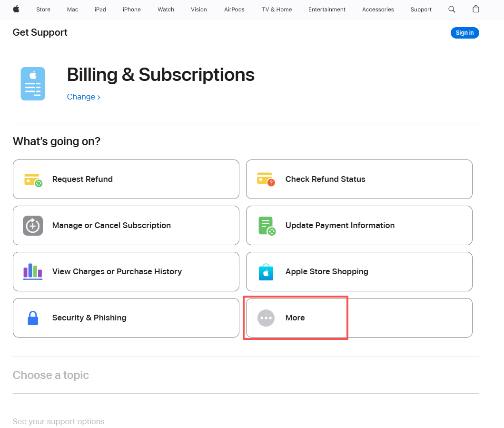Open the iPhone menu
504x428 pixels.
tap(132, 10)
